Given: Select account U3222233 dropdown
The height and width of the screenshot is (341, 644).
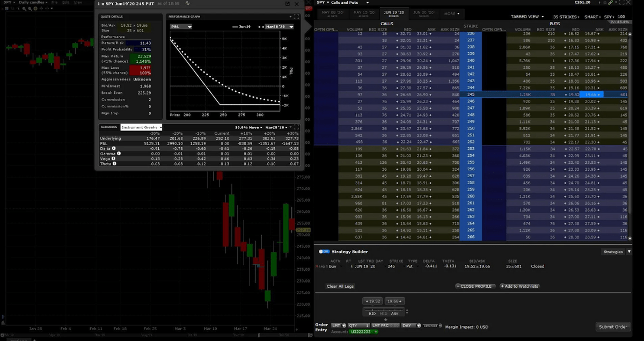Looking at the screenshot, I should 363,332.
